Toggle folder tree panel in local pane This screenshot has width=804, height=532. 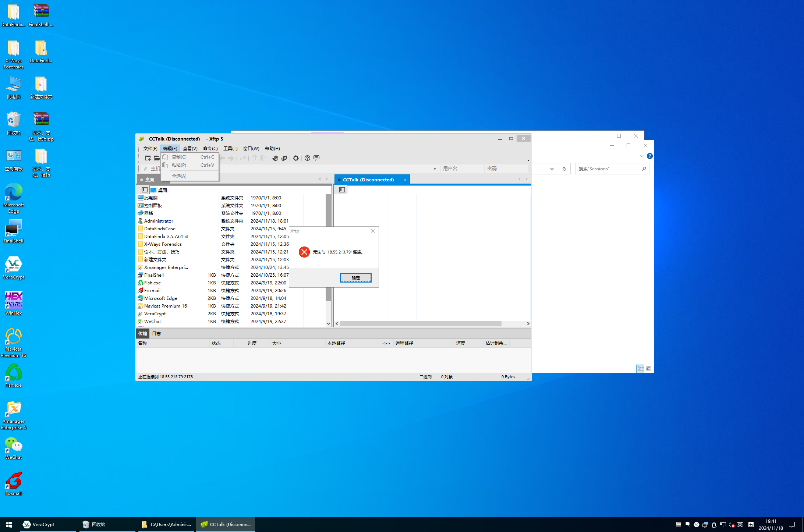145,190
